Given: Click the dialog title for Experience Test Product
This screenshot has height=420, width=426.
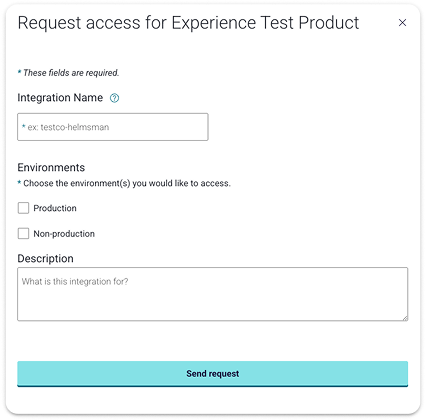Looking at the screenshot, I should 188,23.
